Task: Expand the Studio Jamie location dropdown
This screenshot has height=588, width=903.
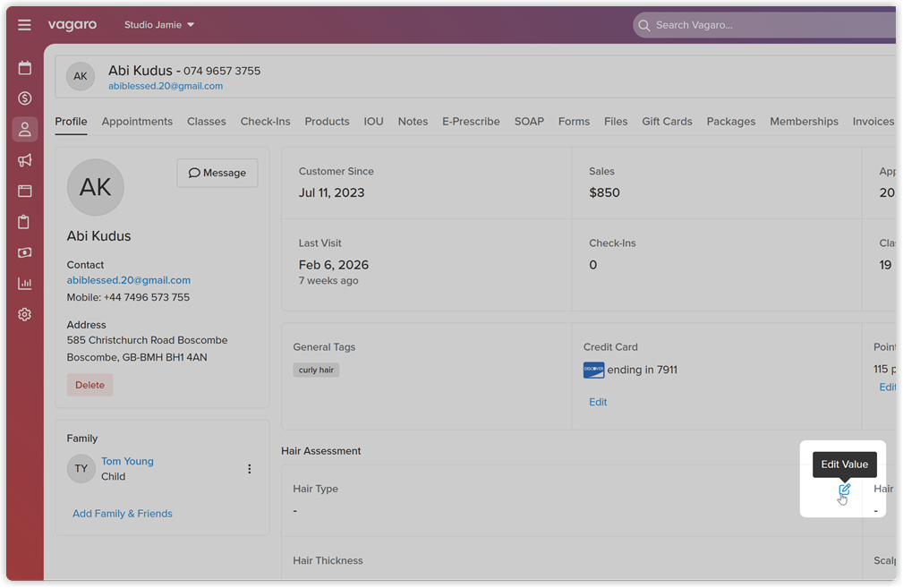Action: tap(159, 25)
